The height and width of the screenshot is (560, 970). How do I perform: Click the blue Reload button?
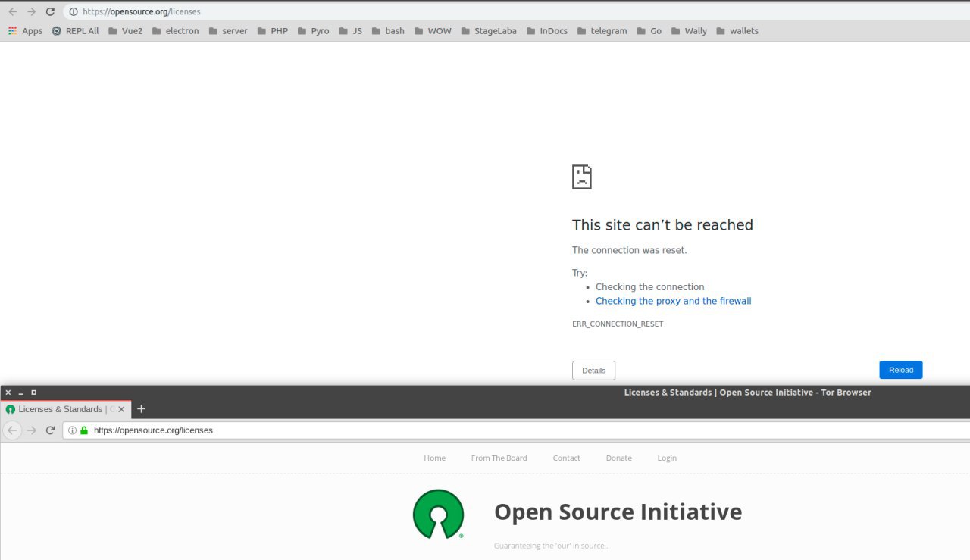tap(901, 370)
